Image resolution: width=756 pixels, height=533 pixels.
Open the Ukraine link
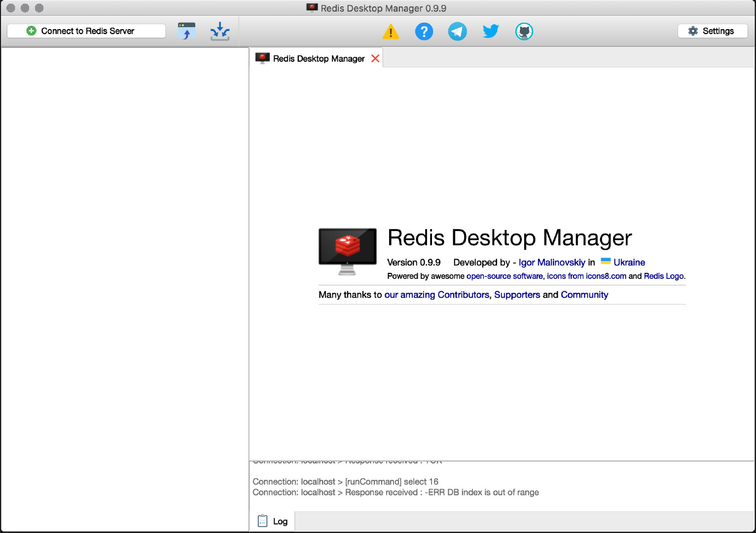pyautogui.click(x=629, y=263)
